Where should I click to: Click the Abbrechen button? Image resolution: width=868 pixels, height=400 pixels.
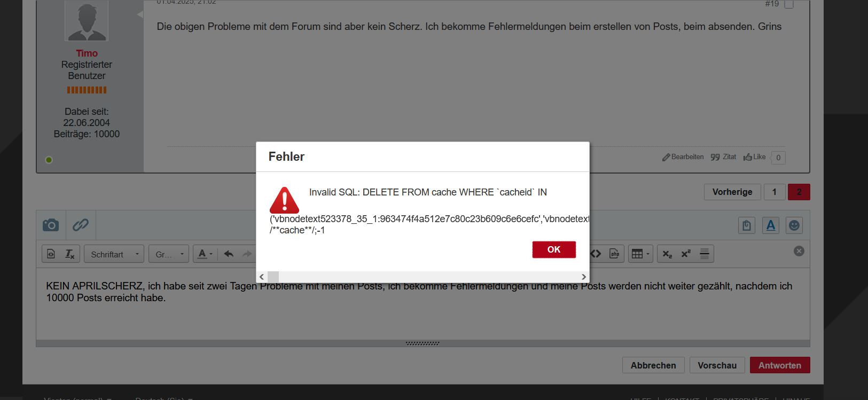(653, 365)
